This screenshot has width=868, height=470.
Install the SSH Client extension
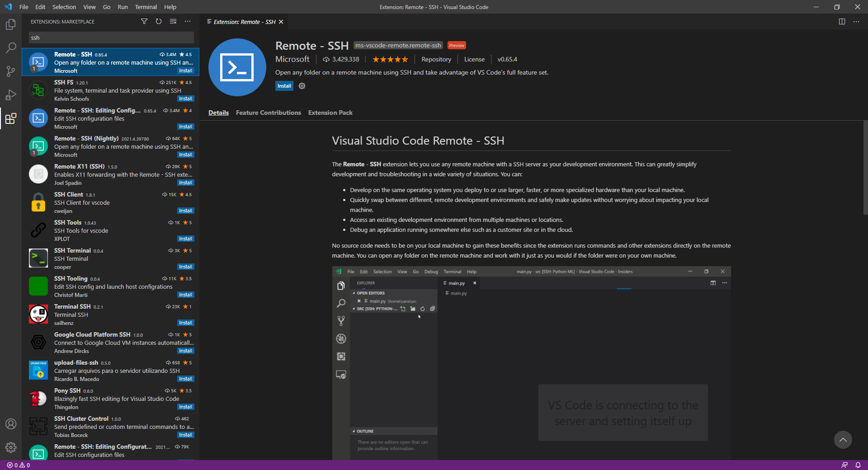[185, 211]
